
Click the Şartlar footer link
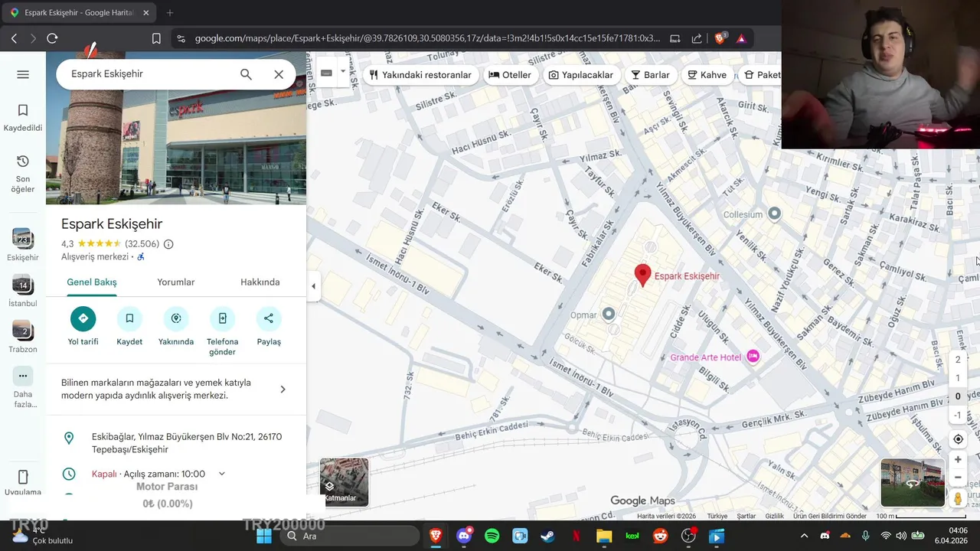pos(746,517)
